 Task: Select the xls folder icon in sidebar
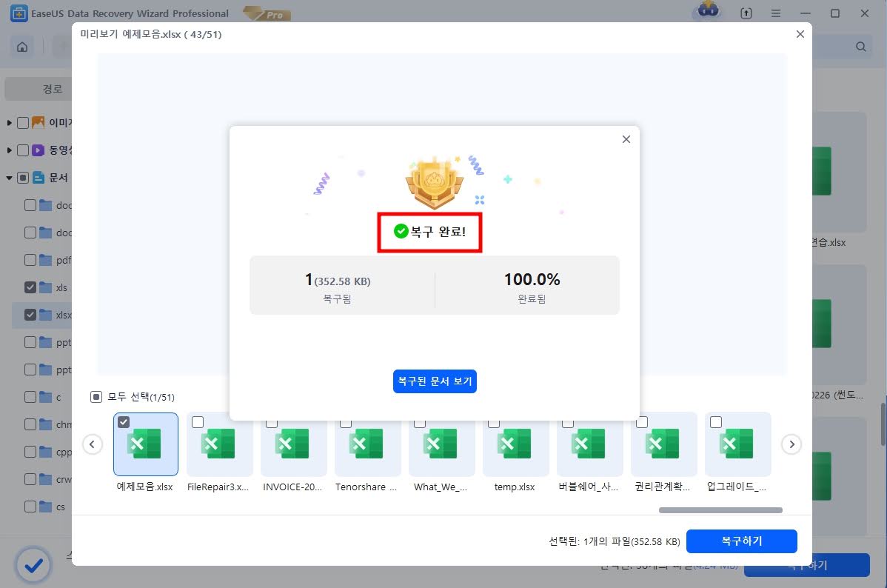point(45,287)
